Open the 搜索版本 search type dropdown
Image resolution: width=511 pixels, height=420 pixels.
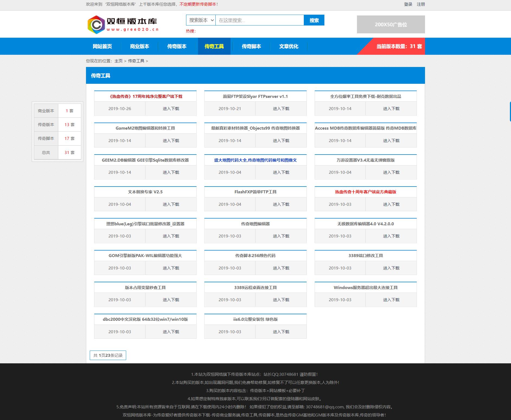201,20
